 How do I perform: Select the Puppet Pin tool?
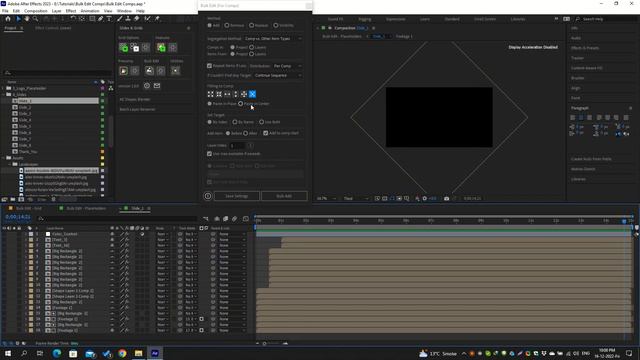[x=157, y=19]
